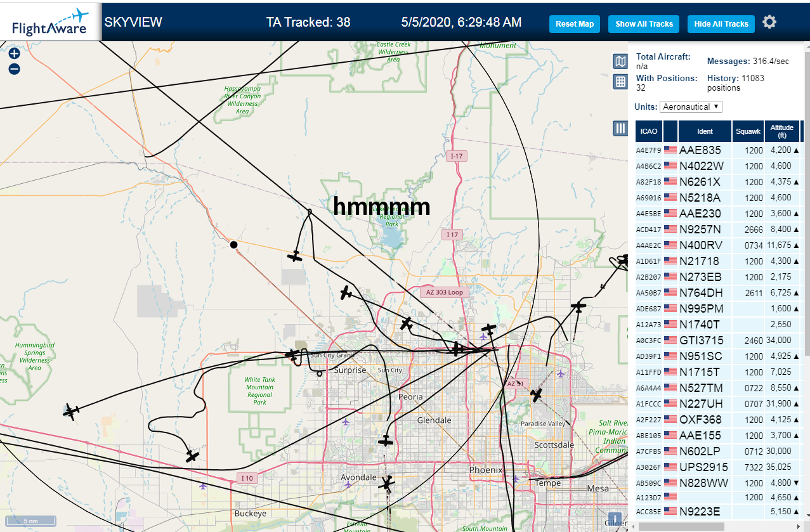Open map info 'i' icon
This screenshot has width=810, height=532.
(x=614, y=519)
